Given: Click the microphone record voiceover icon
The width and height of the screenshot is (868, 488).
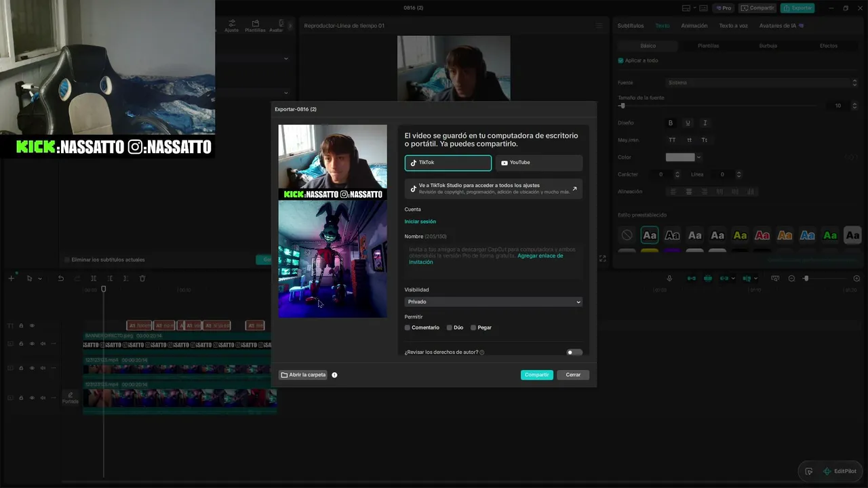Looking at the screenshot, I should pos(669,279).
